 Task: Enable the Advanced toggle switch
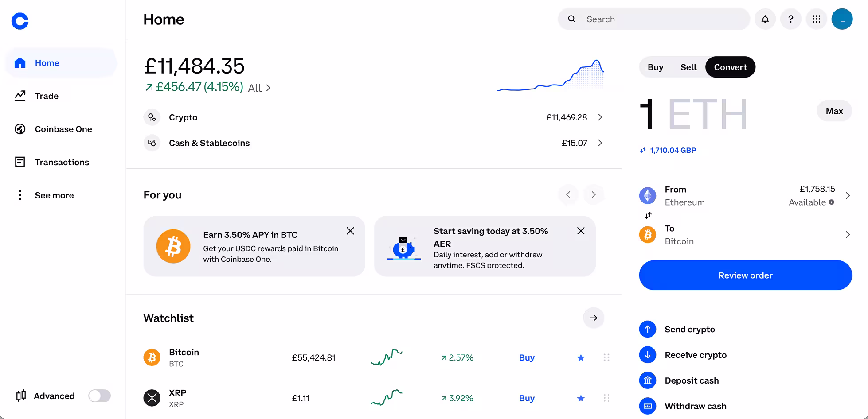[x=99, y=396]
